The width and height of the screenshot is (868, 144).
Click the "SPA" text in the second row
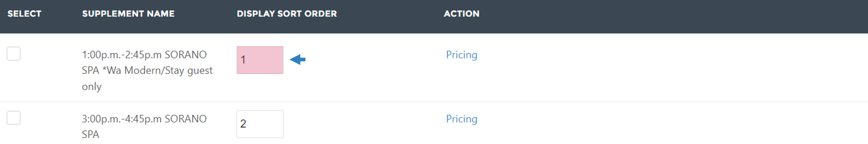[x=91, y=134]
